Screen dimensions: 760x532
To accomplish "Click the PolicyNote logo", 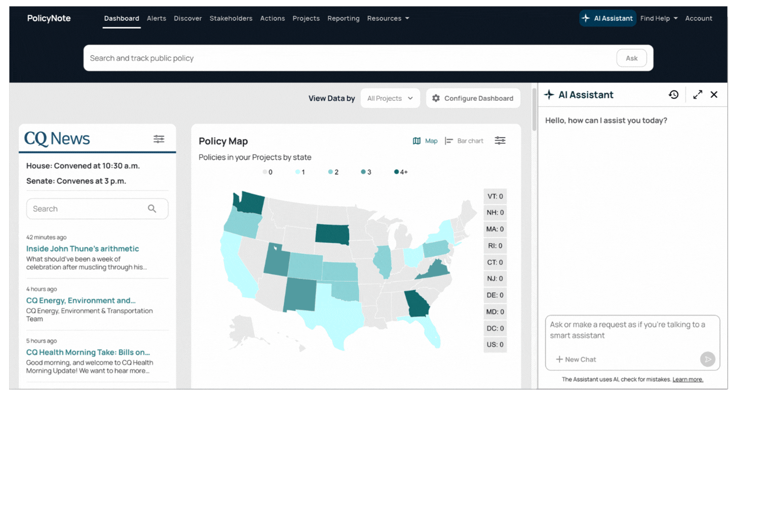I will tap(49, 18).
